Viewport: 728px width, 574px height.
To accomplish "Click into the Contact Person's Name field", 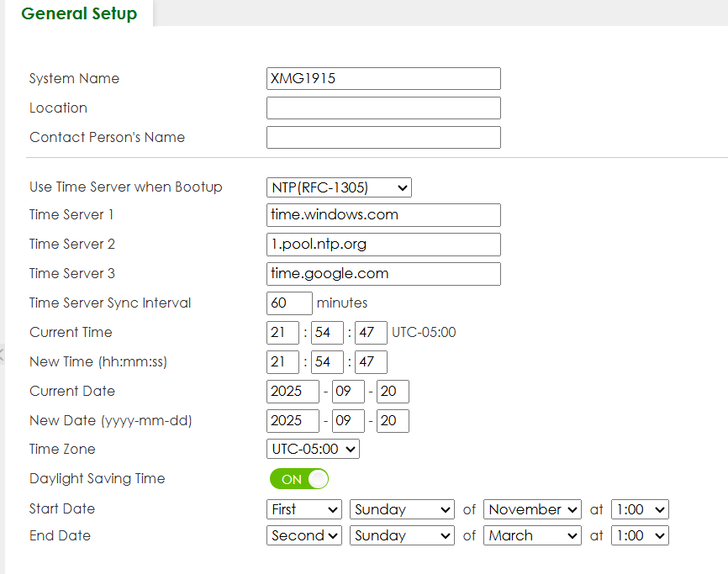I will 383,137.
